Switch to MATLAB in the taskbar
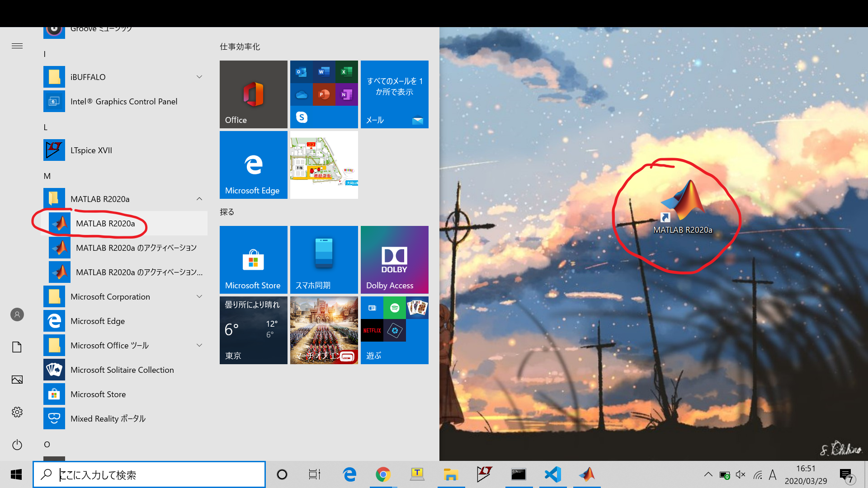Viewport: 868px width, 488px height. pyautogui.click(x=587, y=474)
